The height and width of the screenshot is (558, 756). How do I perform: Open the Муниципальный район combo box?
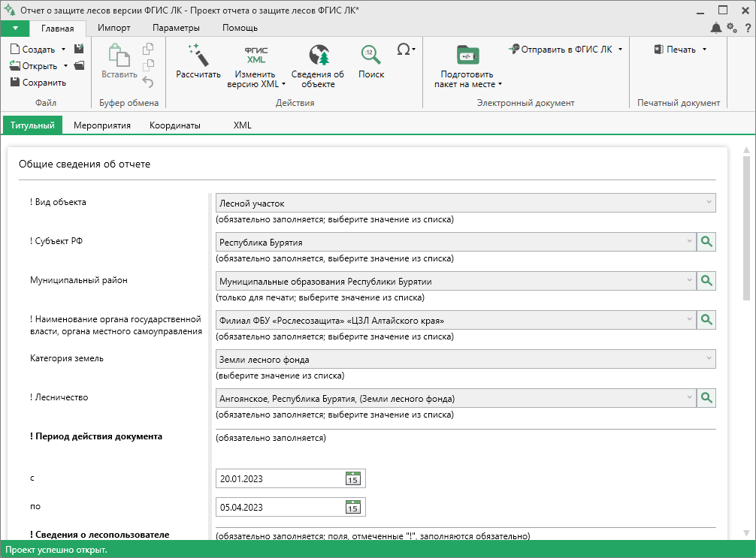tap(455, 281)
